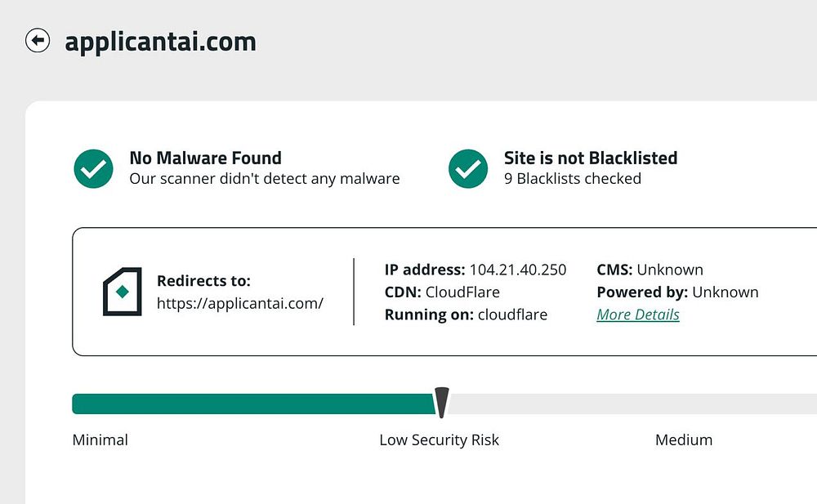
Task: Click the green checkmark beside No Malware Found
Action: click(93, 168)
